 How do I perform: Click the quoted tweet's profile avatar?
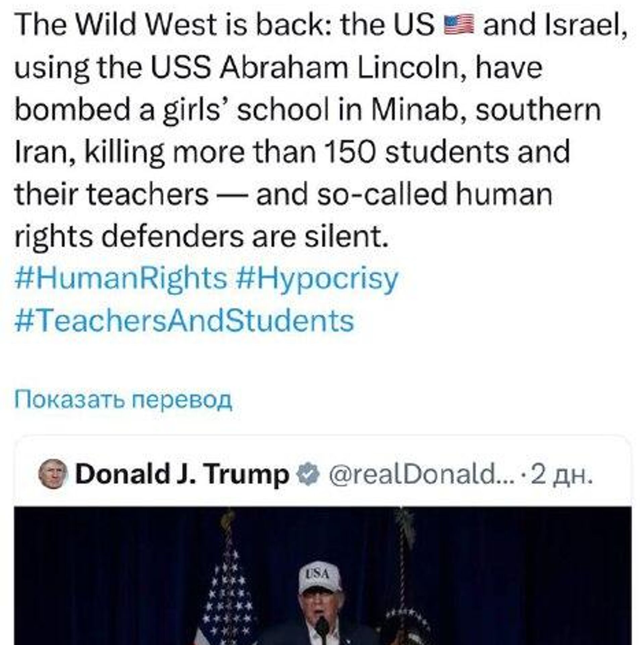[53, 474]
